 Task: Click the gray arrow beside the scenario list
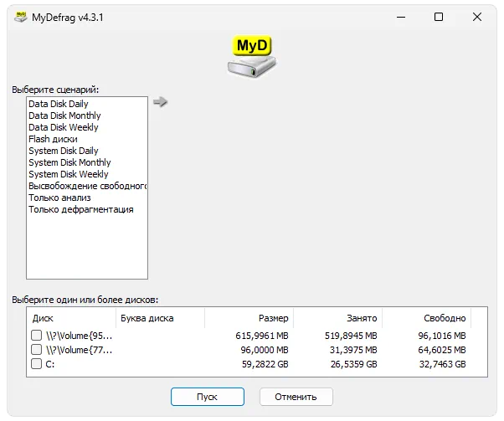coord(160,102)
